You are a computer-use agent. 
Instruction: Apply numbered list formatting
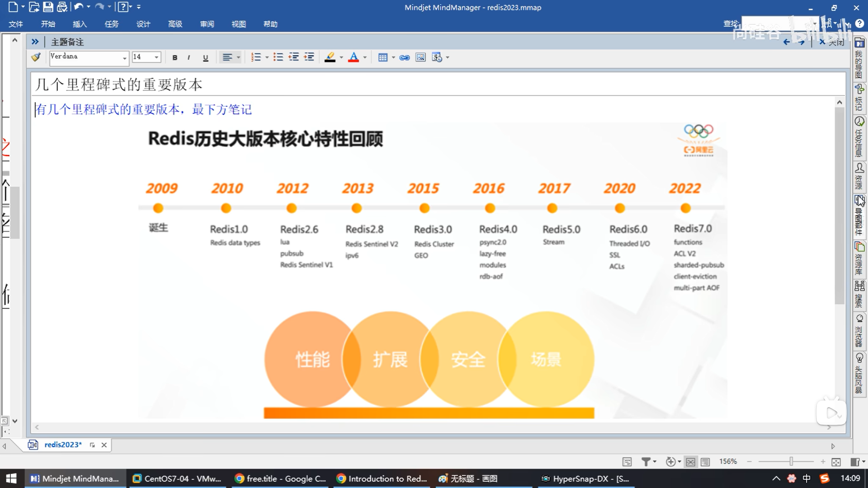point(256,57)
